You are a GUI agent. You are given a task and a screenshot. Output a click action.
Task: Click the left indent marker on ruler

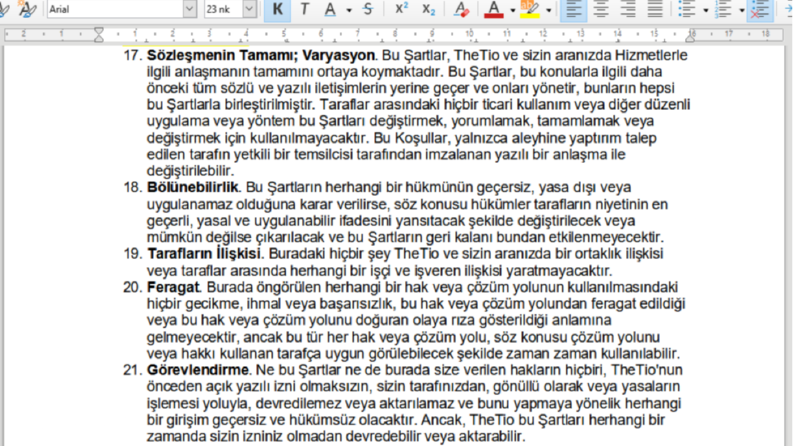click(99, 35)
